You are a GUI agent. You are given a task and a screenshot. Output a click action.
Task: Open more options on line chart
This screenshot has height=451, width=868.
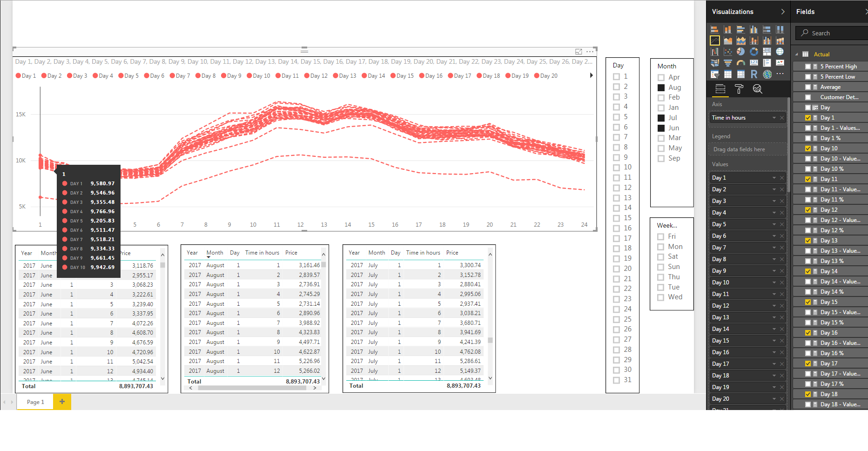pyautogui.click(x=590, y=52)
